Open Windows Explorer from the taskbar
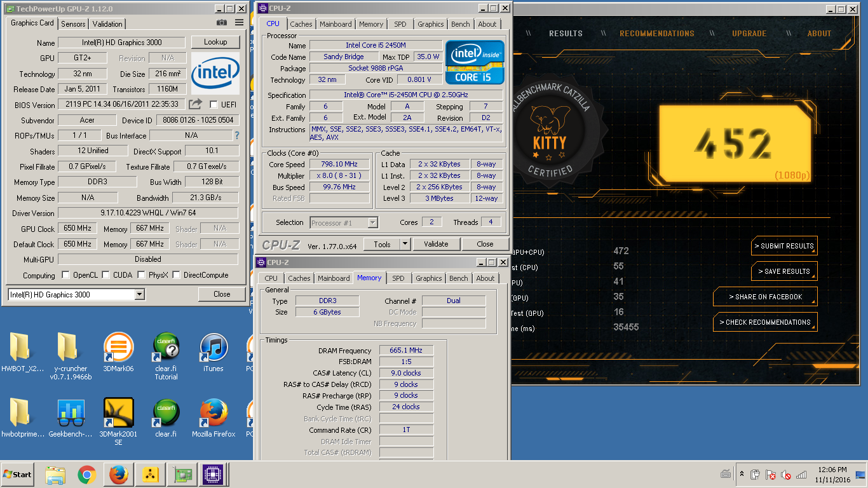The width and height of the screenshot is (868, 488). (55, 475)
